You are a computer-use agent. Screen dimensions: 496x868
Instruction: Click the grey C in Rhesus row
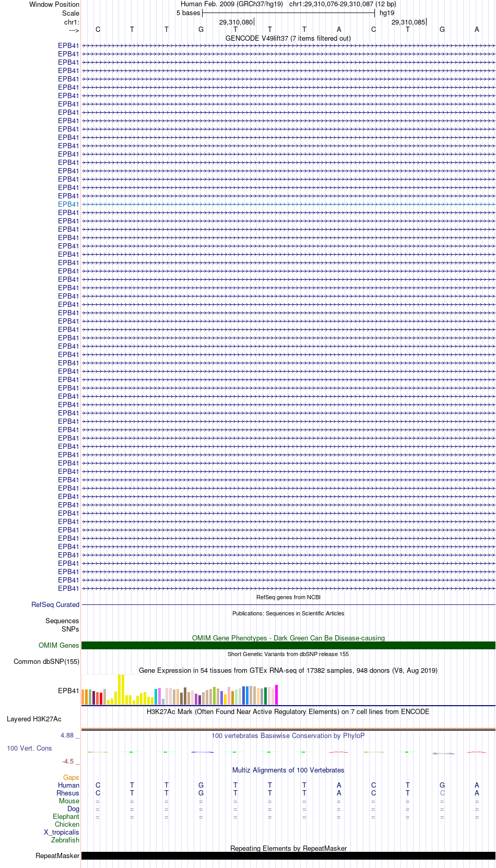pyautogui.click(x=442, y=793)
